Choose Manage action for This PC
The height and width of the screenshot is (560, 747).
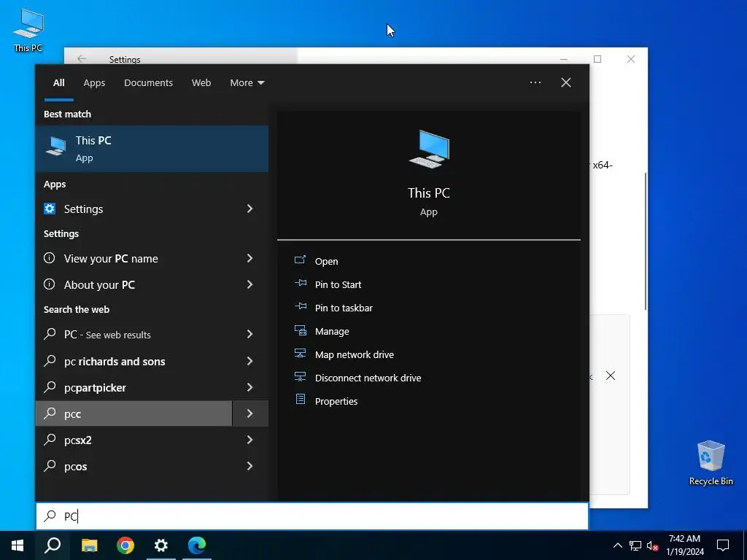coord(332,331)
